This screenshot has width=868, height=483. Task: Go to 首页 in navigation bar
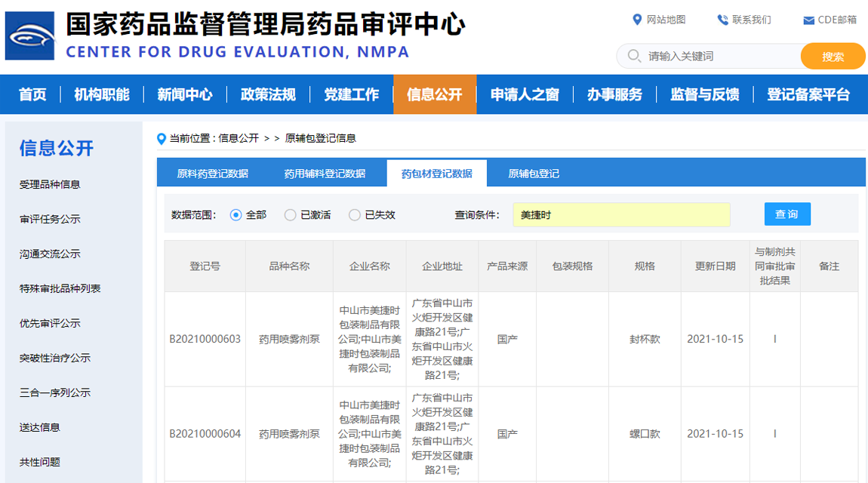(x=32, y=94)
